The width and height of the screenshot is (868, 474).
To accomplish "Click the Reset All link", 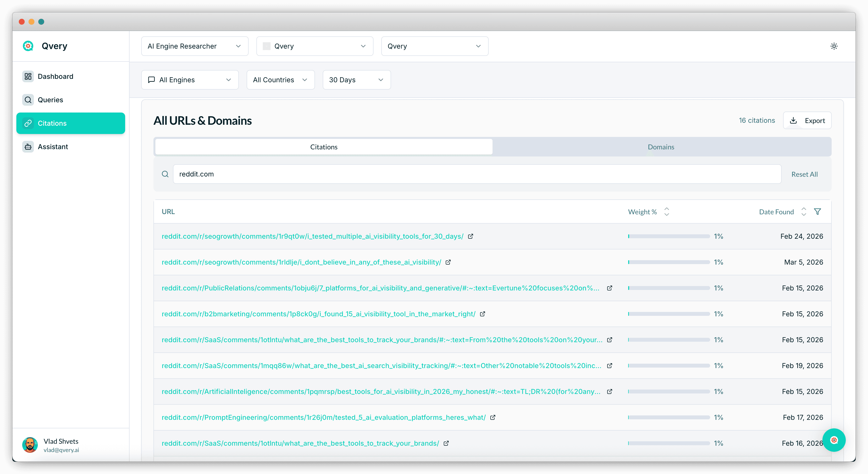I will pos(804,174).
